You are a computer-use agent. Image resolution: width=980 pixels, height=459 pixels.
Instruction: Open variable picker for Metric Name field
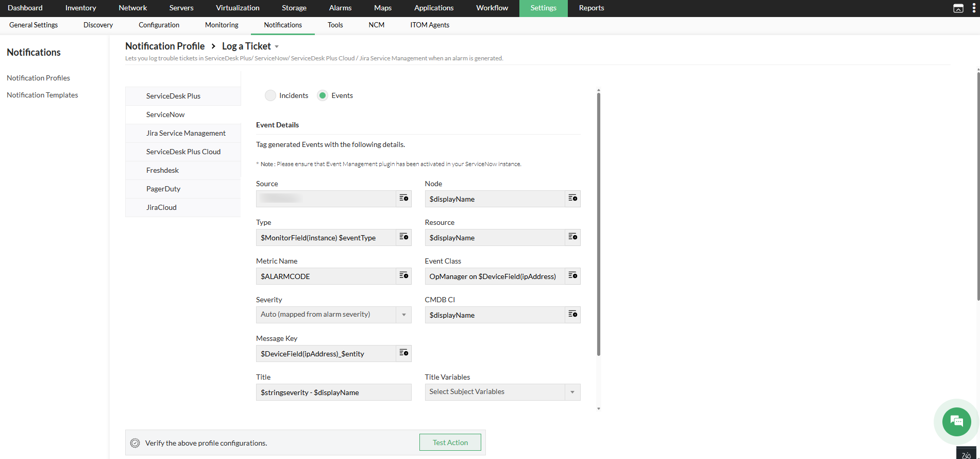click(403, 276)
